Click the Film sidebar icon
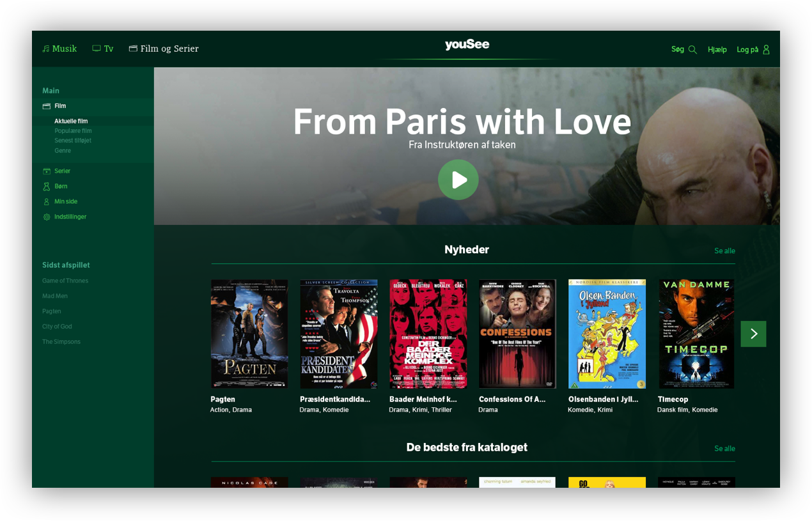Image resolution: width=812 pixels, height=521 pixels. coord(46,106)
